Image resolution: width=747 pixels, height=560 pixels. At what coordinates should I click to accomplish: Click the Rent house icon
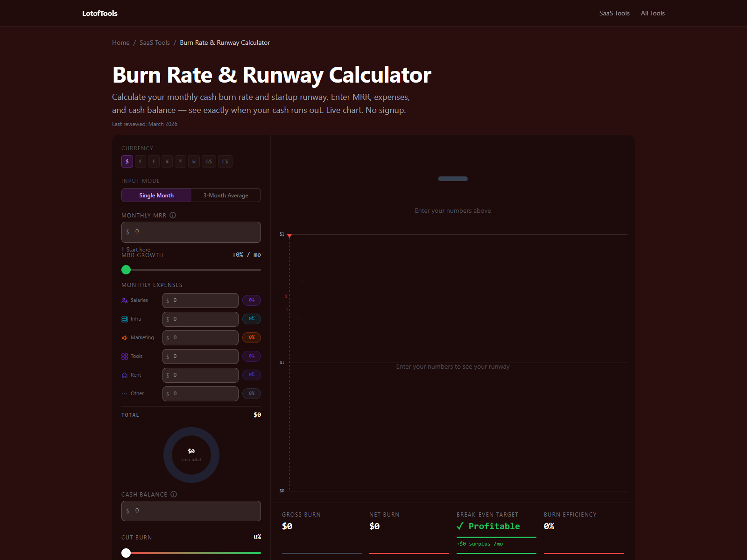coord(125,375)
